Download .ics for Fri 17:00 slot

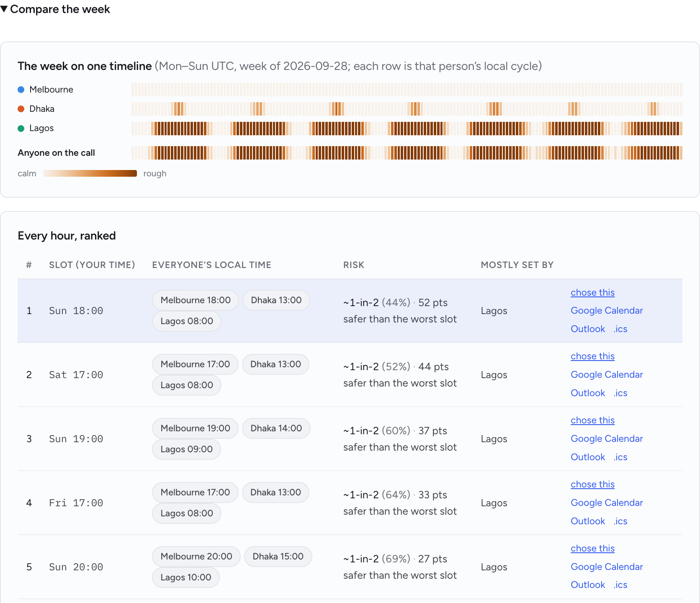click(x=620, y=521)
